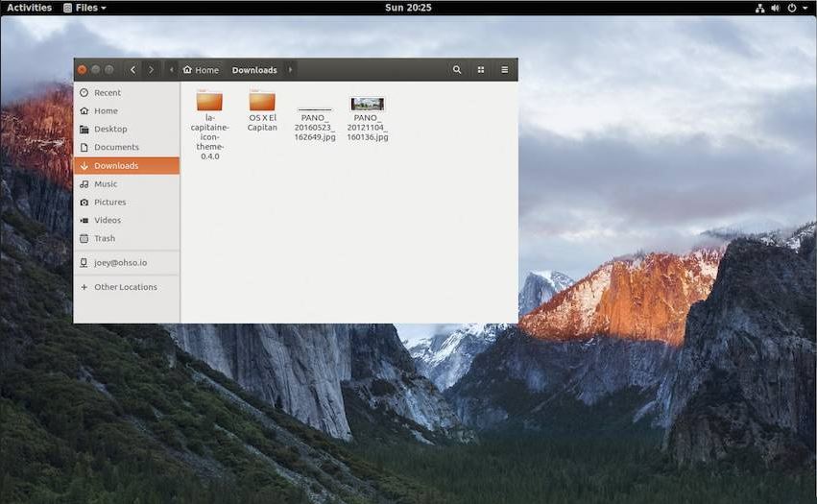
Task: Open Pictures in the sidebar
Action: (x=109, y=203)
